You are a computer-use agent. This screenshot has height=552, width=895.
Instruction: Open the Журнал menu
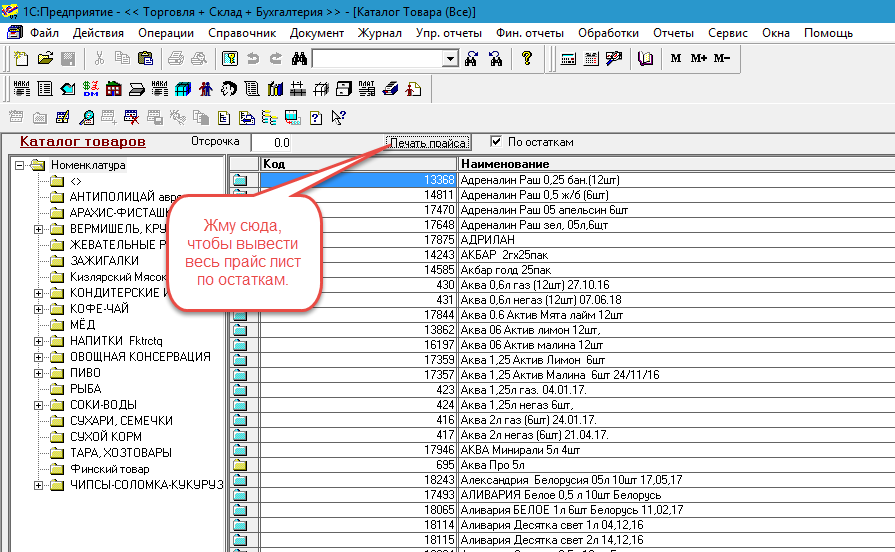click(x=380, y=33)
